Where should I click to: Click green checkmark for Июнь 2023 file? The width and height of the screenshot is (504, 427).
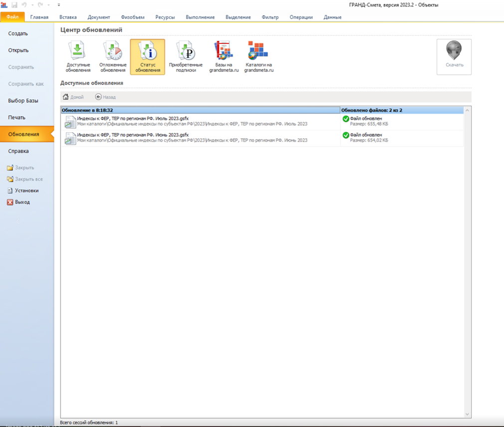[x=346, y=135]
